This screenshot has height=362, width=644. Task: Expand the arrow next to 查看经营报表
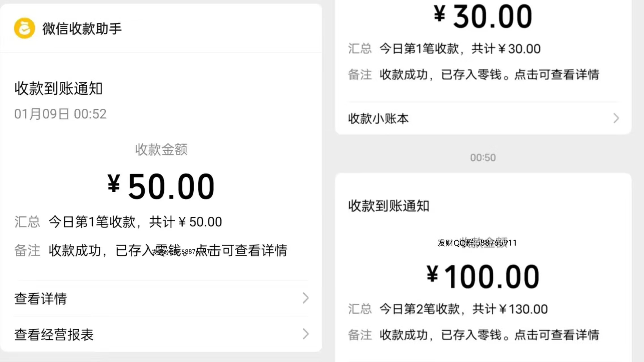tap(305, 334)
